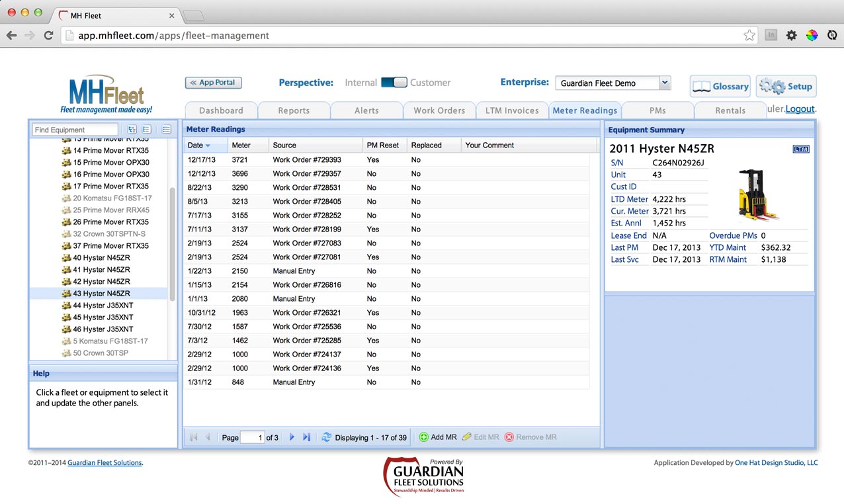This screenshot has width=844, height=504.
Task: Click the Logout link
Action: 800,108
